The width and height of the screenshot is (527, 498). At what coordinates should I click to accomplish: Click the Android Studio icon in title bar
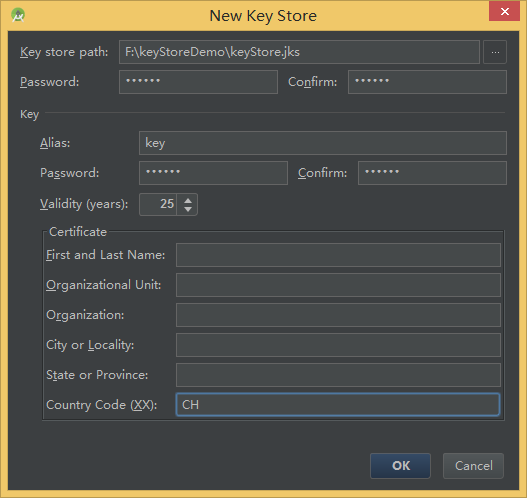pyautogui.click(x=18, y=15)
